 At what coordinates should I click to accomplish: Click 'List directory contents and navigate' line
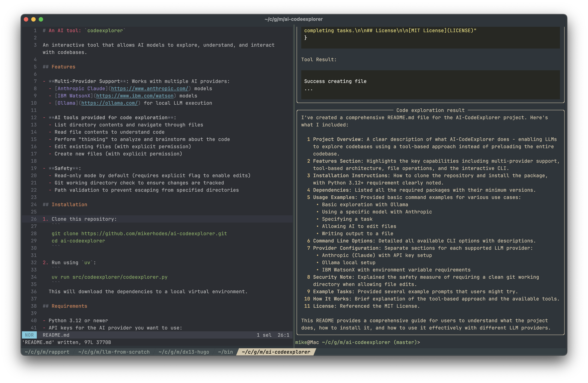tap(129, 125)
